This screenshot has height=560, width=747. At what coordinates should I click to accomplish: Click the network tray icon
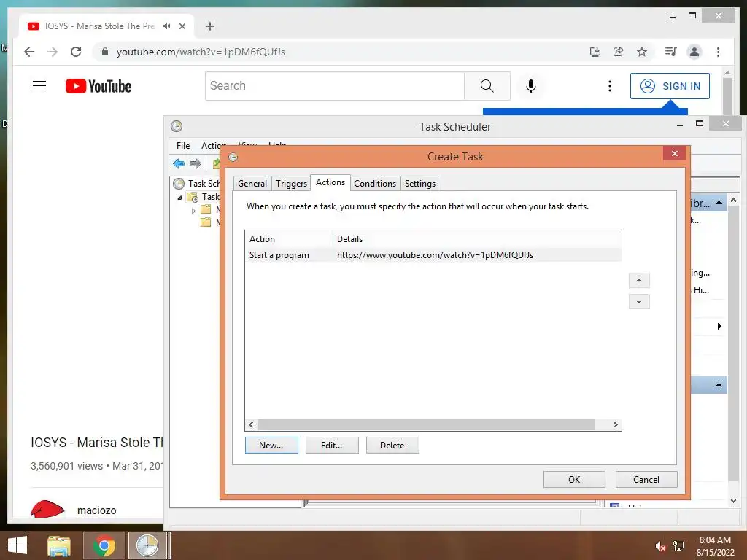tap(678, 546)
